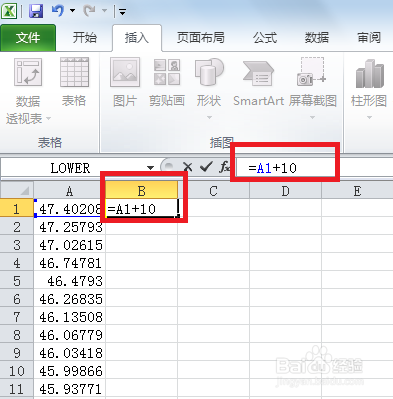Click cell with value 46.74781
The width and height of the screenshot is (393, 399).
(x=69, y=263)
